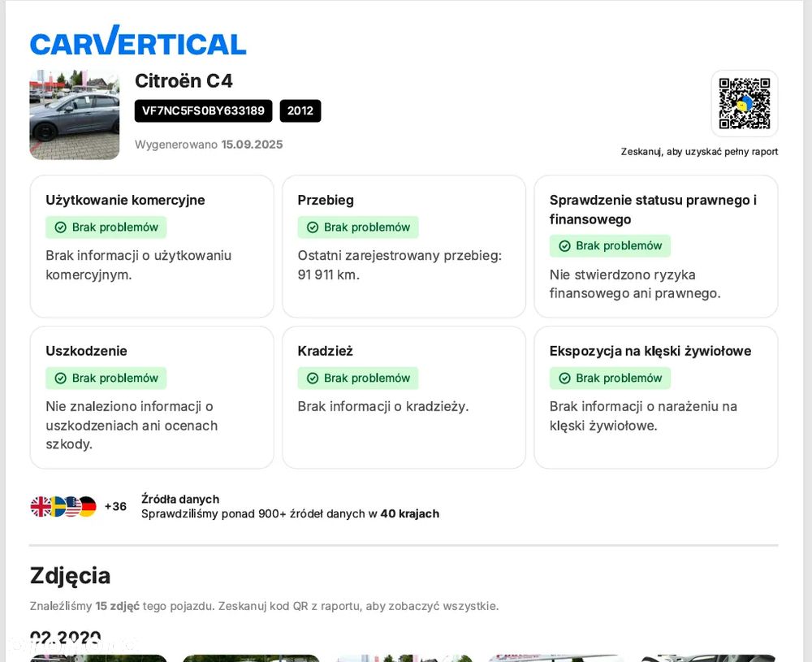
Task: Click the generated date 15.09.2025
Action: coord(252,145)
